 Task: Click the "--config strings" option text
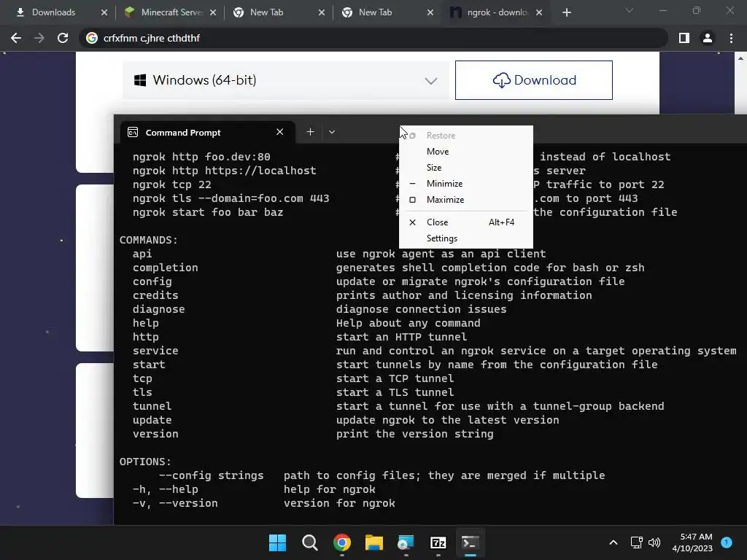click(211, 475)
